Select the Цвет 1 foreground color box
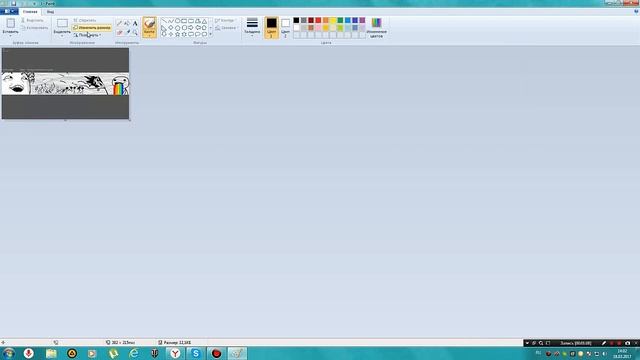 (x=271, y=27)
